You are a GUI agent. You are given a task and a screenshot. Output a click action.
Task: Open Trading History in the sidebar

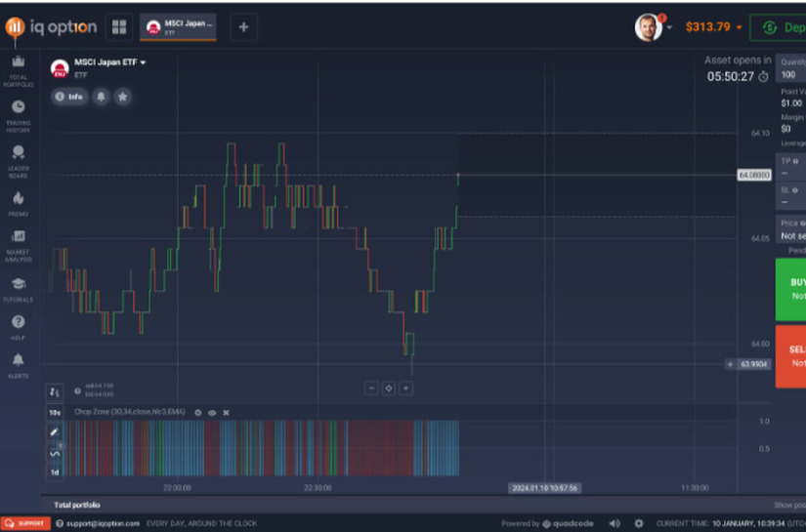[18, 116]
